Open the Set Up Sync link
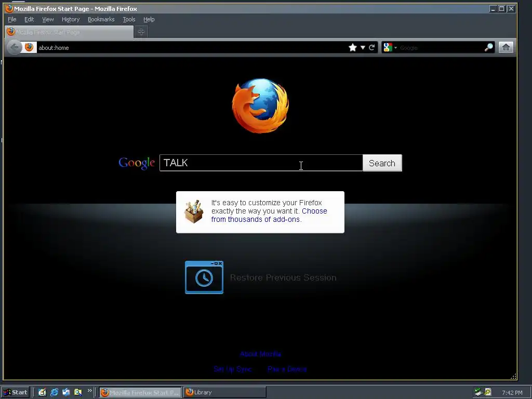This screenshot has height=399, width=532. point(232,369)
